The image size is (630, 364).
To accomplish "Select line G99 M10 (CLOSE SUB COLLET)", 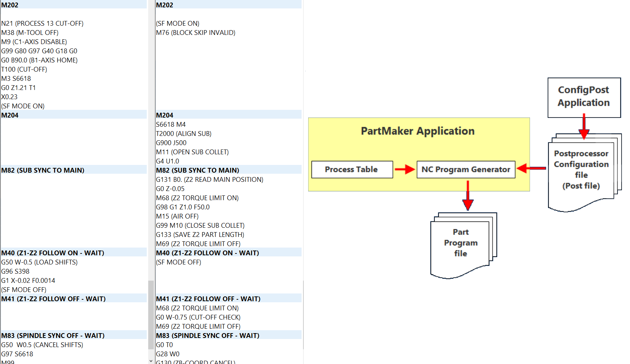I will pyautogui.click(x=200, y=226).
